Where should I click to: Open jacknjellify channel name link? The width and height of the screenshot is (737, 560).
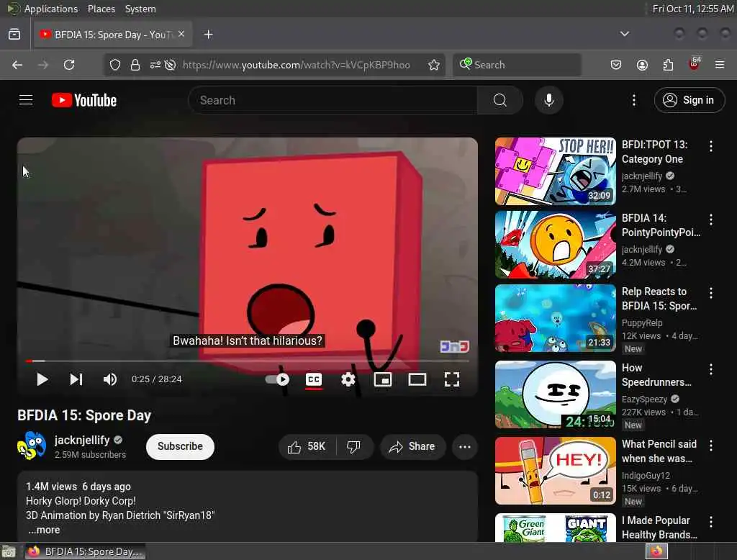click(82, 440)
